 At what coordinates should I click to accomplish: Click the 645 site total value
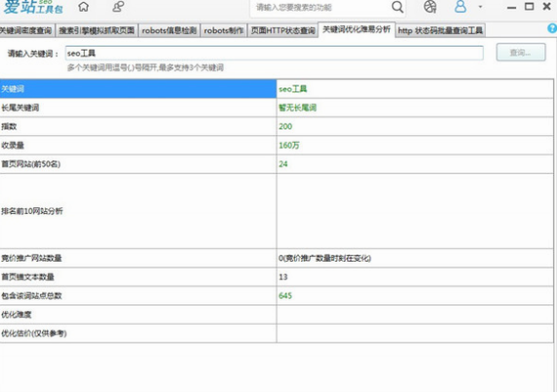coord(285,295)
